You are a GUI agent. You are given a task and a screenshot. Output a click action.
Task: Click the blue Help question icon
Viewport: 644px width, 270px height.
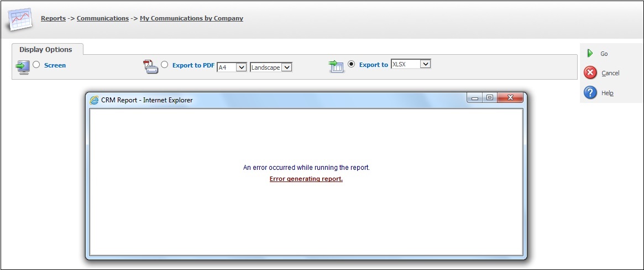click(x=590, y=92)
